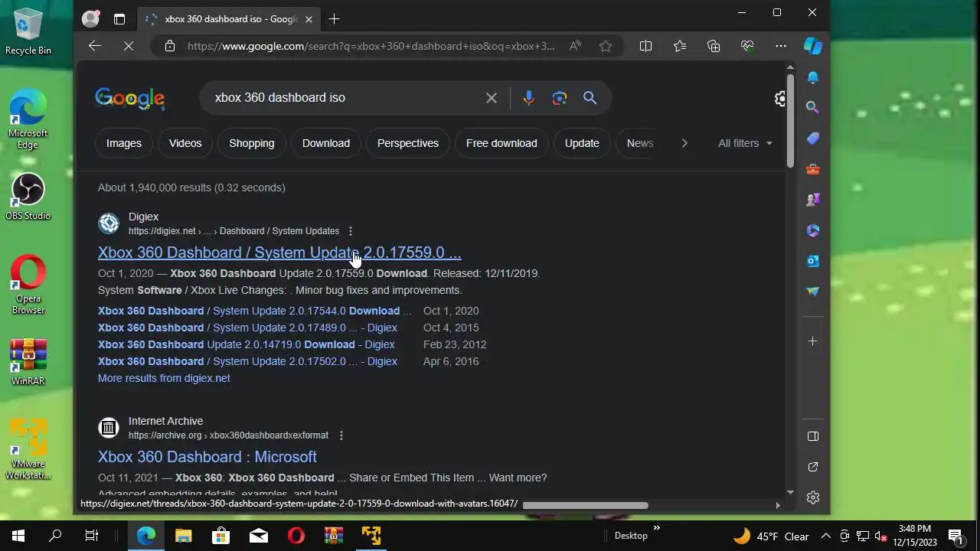Click the Google search text field
This screenshot has height=551, width=980.
pos(345,98)
